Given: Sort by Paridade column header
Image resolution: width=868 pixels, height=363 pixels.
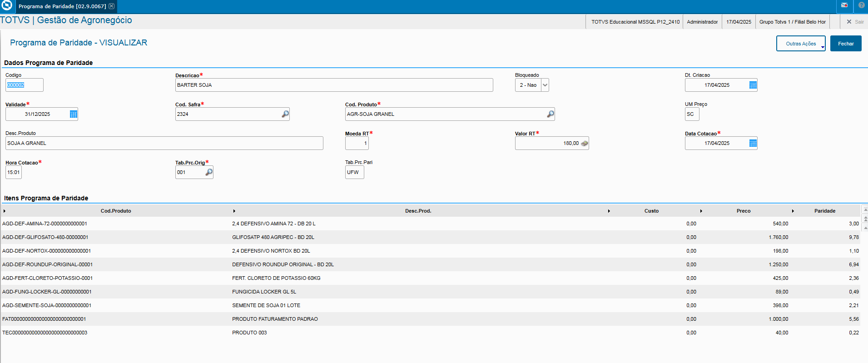Looking at the screenshot, I should pyautogui.click(x=825, y=211).
